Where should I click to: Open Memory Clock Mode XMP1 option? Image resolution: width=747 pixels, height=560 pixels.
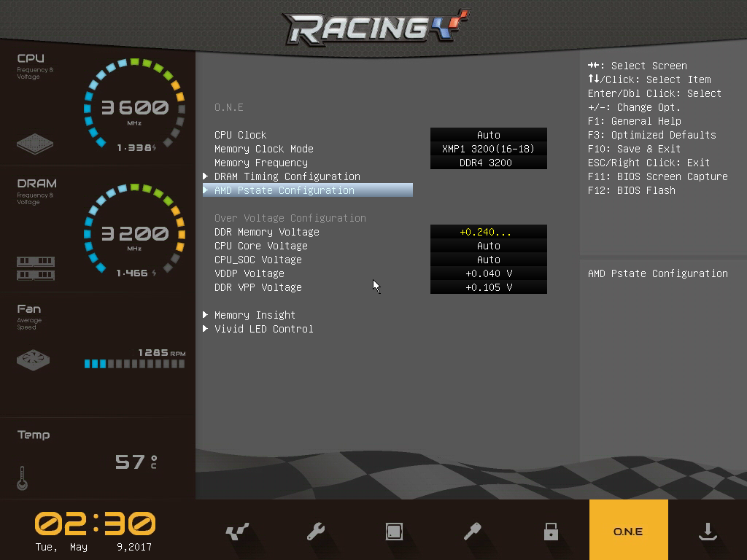[x=488, y=149]
